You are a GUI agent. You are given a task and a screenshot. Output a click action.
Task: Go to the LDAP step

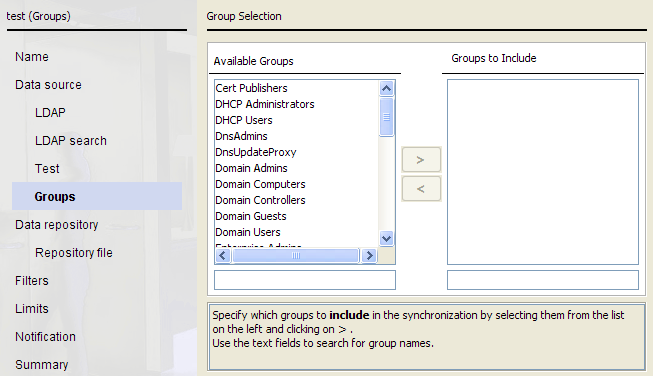coord(50,112)
